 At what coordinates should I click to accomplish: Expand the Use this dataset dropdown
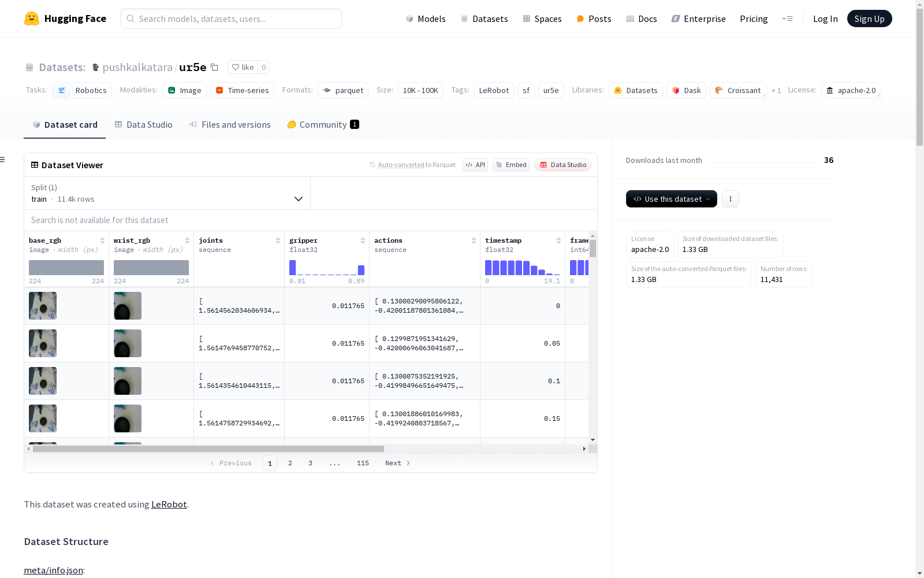point(672,199)
